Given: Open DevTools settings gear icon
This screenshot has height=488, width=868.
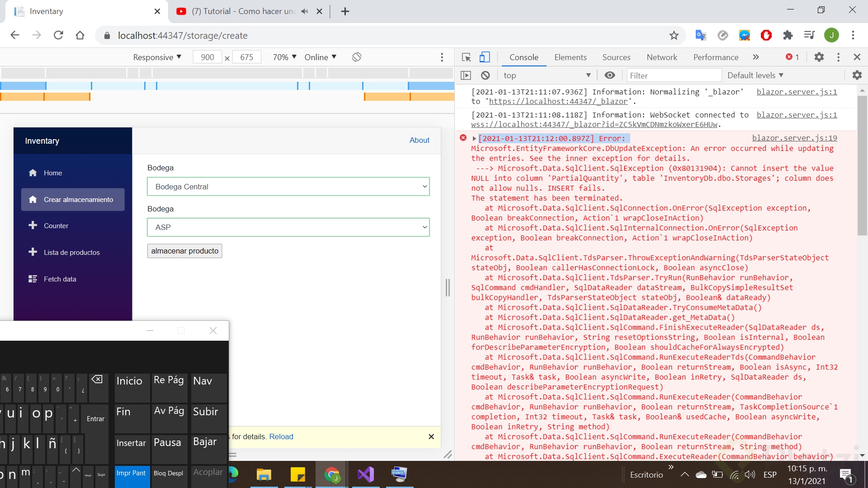Looking at the screenshot, I should pos(819,57).
